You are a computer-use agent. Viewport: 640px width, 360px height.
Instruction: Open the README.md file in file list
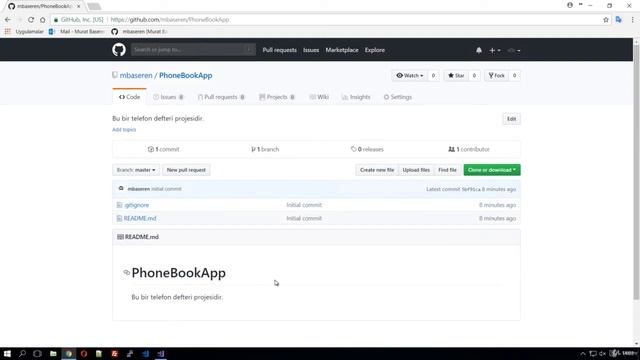pyautogui.click(x=140, y=218)
